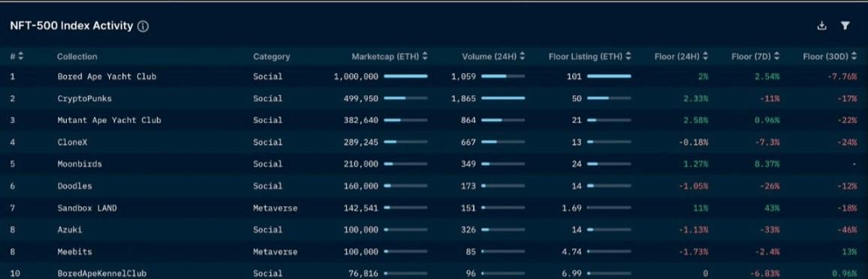
Task: Select the Azuki collection name
Action: pos(69,229)
